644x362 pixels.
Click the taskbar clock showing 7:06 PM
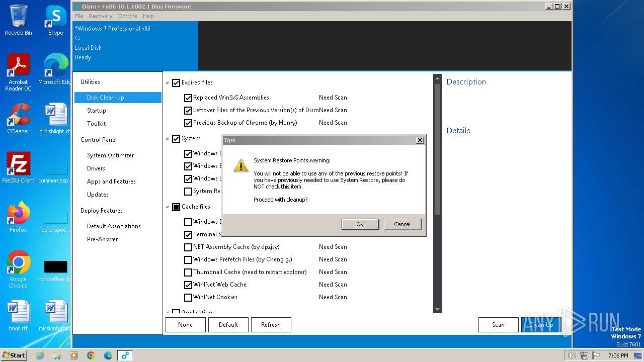coord(618,355)
